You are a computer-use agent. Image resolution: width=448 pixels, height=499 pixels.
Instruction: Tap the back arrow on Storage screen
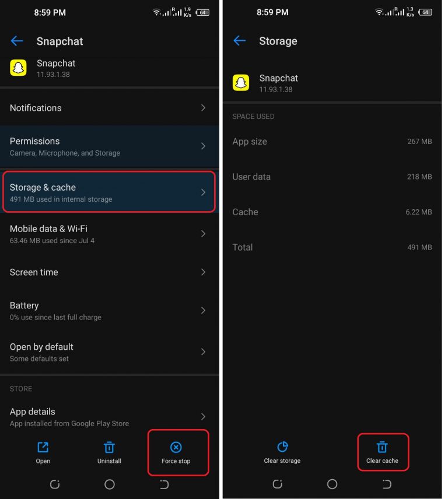click(240, 41)
